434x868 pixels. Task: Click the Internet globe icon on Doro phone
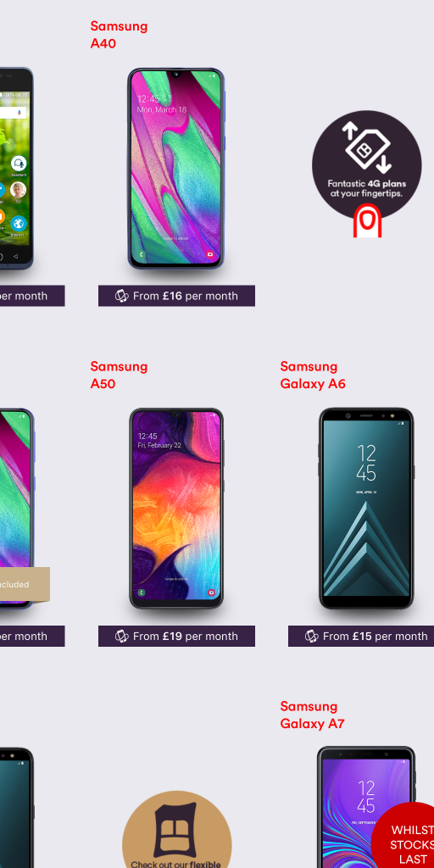pyautogui.click(x=19, y=224)
